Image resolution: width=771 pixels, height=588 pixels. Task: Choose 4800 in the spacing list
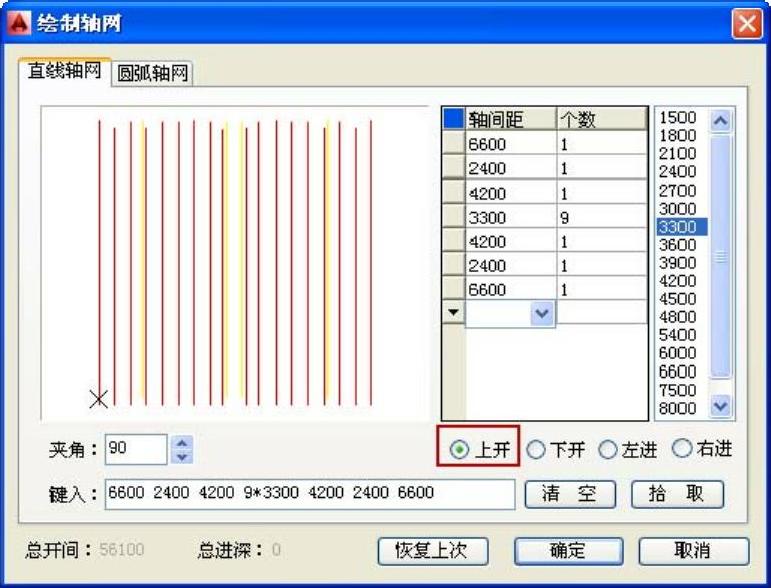pyautogui.click(x=678, y=317)
